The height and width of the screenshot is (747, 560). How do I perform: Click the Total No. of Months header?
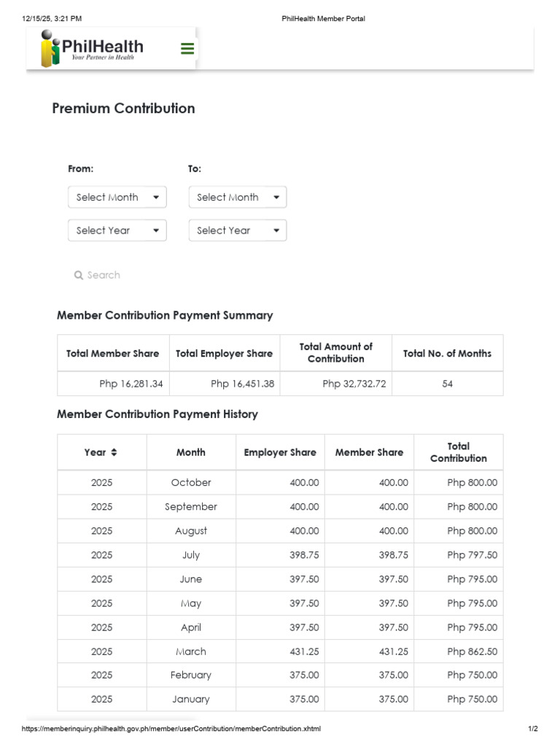[447, 353]
